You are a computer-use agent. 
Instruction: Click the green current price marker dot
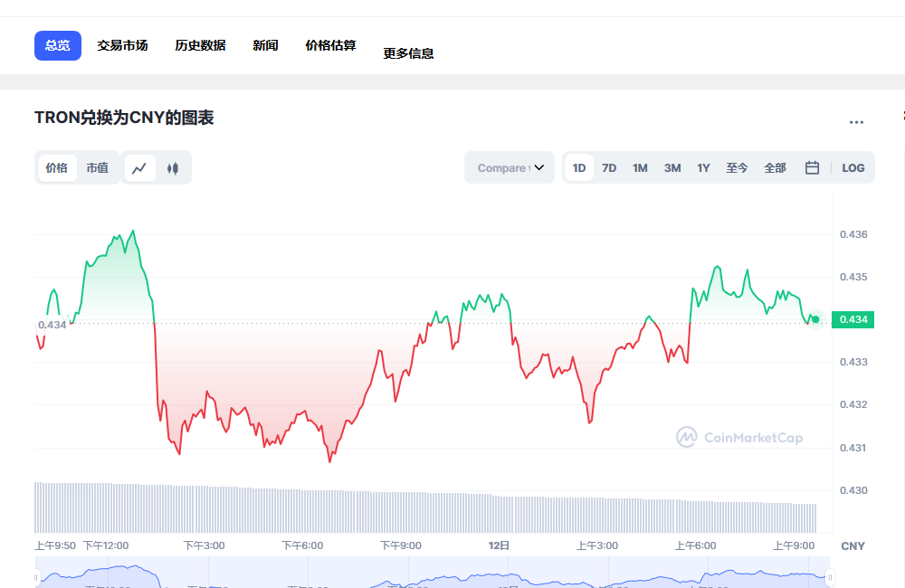815,319
